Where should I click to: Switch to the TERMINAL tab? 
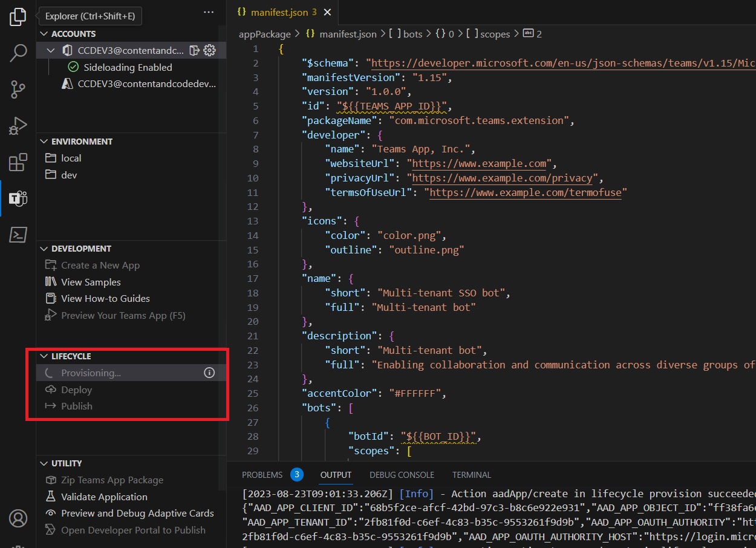point(471,475)
